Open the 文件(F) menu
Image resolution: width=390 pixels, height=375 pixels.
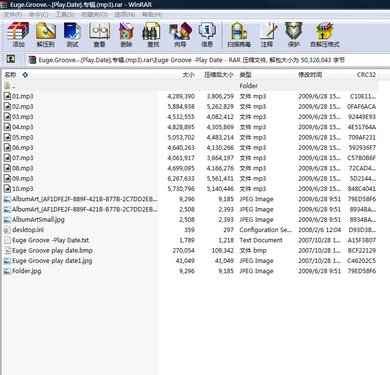click(13, 14)
